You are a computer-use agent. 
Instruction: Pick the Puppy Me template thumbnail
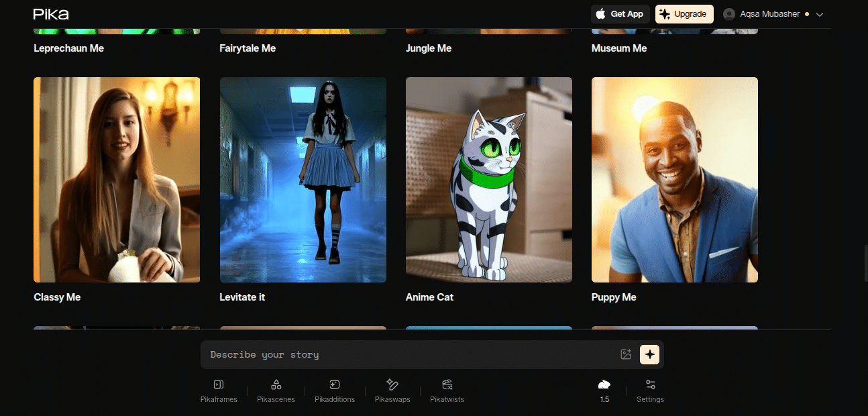675,180
